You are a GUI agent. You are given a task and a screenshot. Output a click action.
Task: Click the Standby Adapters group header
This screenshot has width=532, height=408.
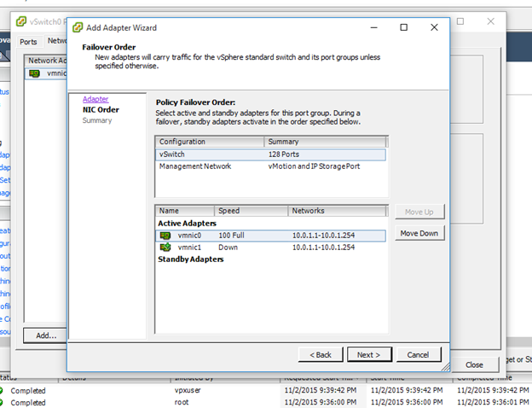pyautogui.click(x=191, y=259)
